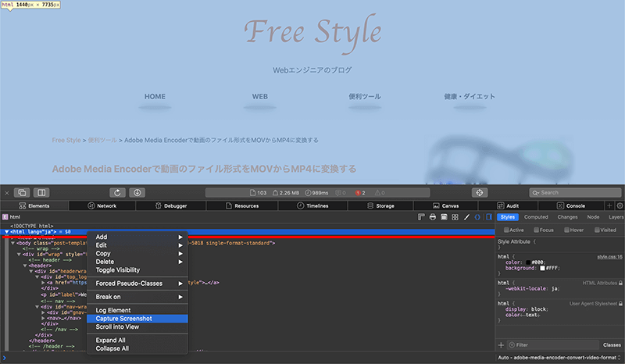Focus the styles Filter field
This screenshot has height=364, width=625.
(553, 345)
